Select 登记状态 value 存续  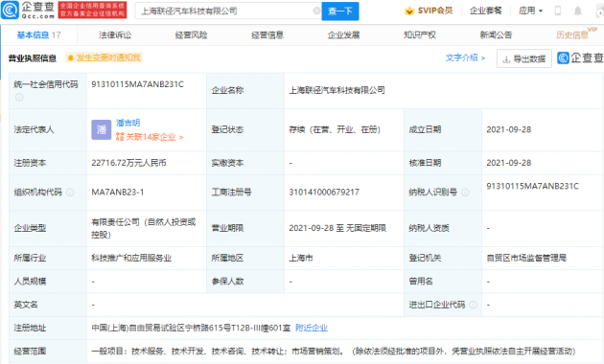click(335, 129)
